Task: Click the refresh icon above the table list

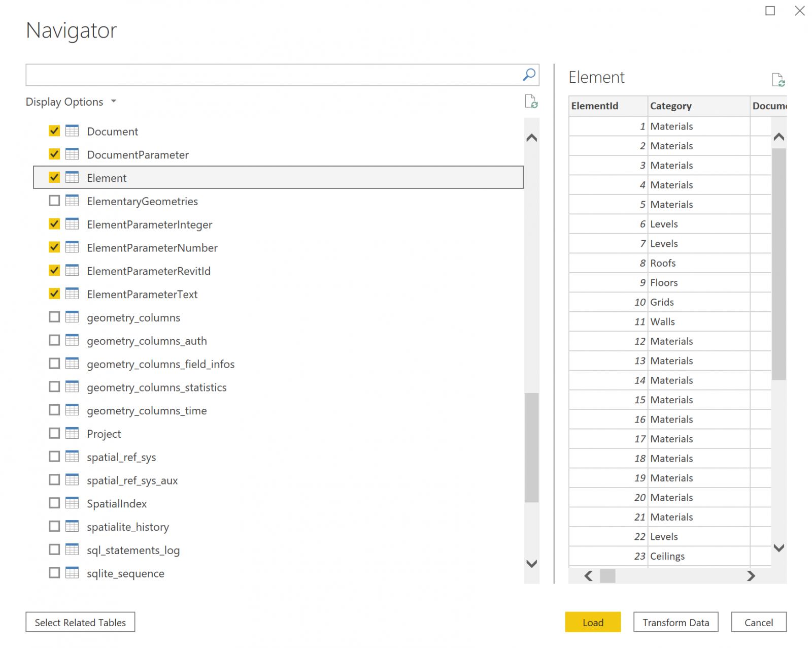Action: 530,102
